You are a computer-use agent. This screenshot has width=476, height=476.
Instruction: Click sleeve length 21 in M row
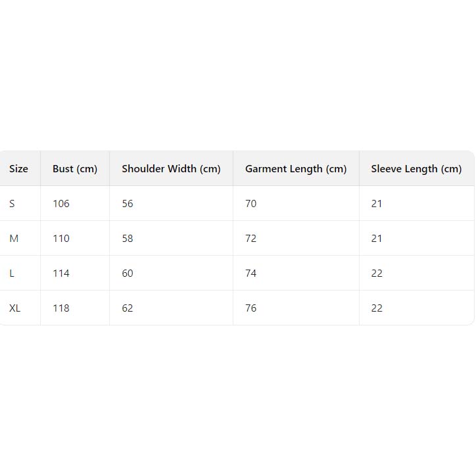[377, 239]
